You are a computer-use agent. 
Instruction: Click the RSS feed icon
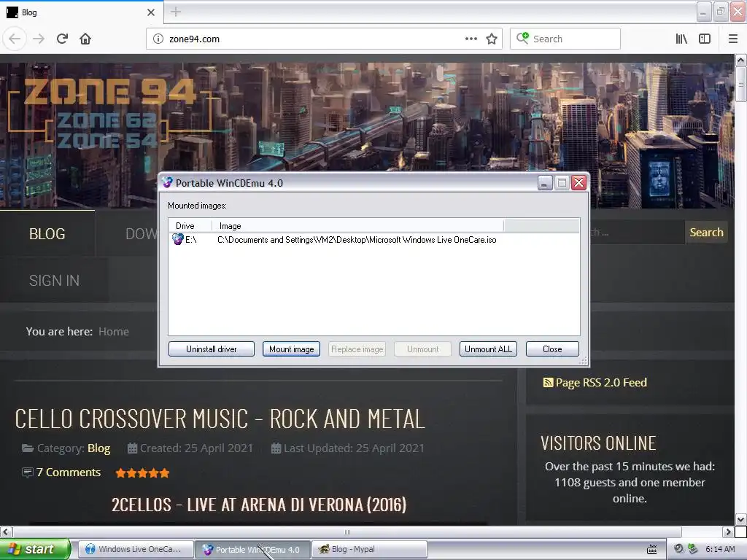548,382
